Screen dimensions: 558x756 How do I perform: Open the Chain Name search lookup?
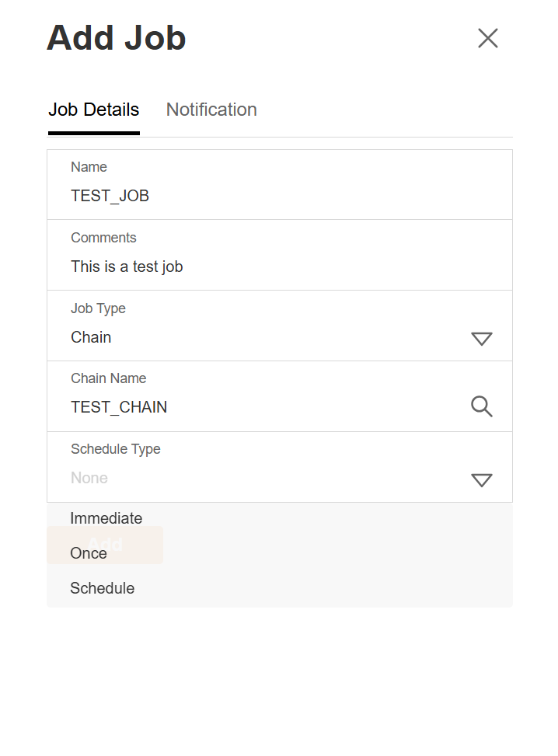pos(482,406)
